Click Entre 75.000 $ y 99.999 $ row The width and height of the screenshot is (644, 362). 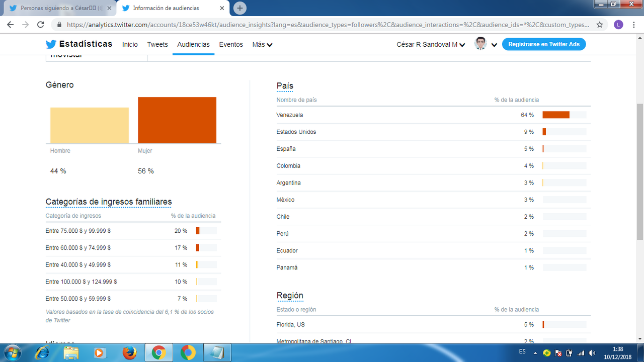[133, 231]
